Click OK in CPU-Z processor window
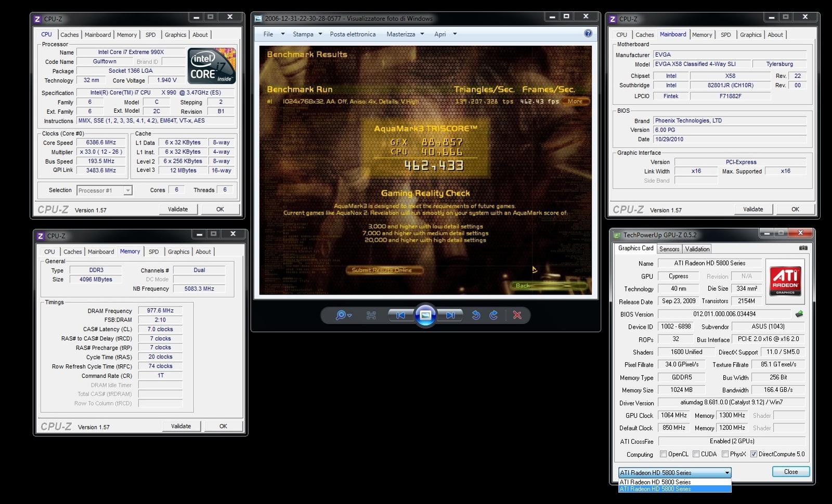Viewport: 832px width, 504px height. click(220, 209)
